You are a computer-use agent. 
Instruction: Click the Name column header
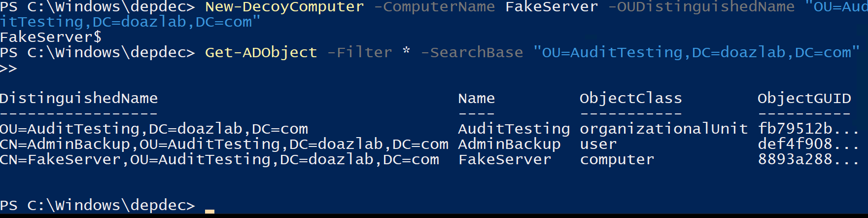pos(476,98)
